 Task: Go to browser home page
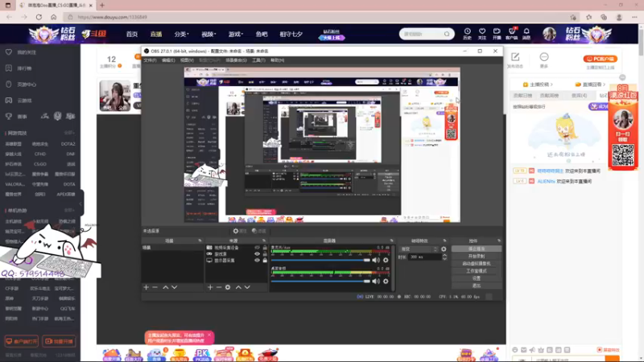[54, 17]
